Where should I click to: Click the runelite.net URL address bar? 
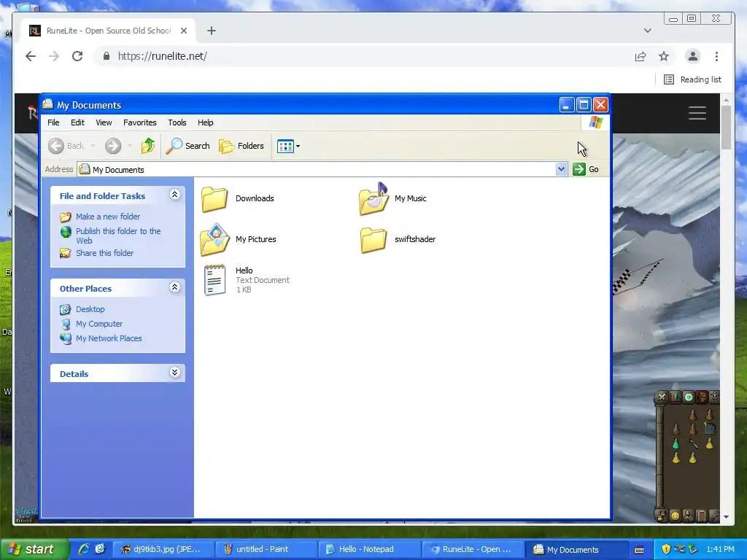coord(162,56)
